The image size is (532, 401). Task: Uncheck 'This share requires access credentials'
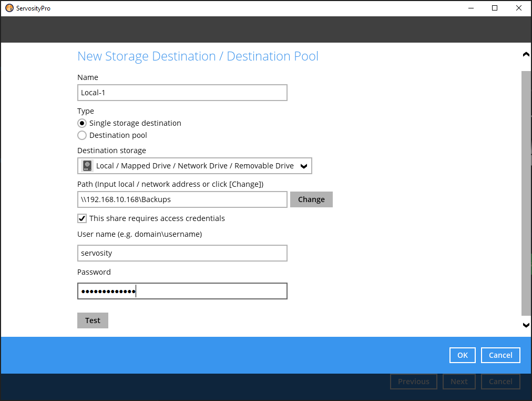pos(82,218)
